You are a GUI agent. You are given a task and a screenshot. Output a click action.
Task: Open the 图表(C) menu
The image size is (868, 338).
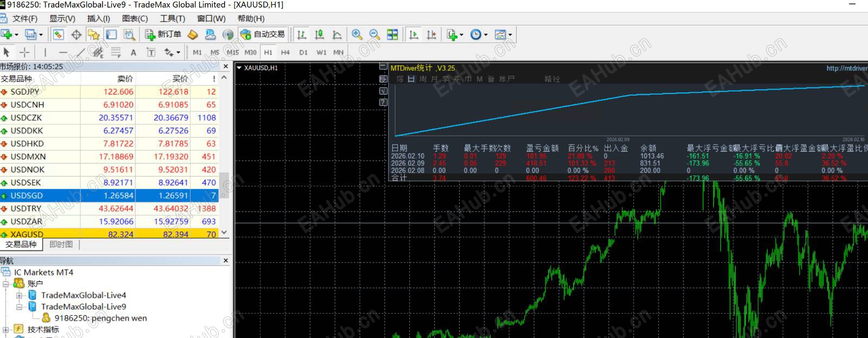(x=135, y=18)
